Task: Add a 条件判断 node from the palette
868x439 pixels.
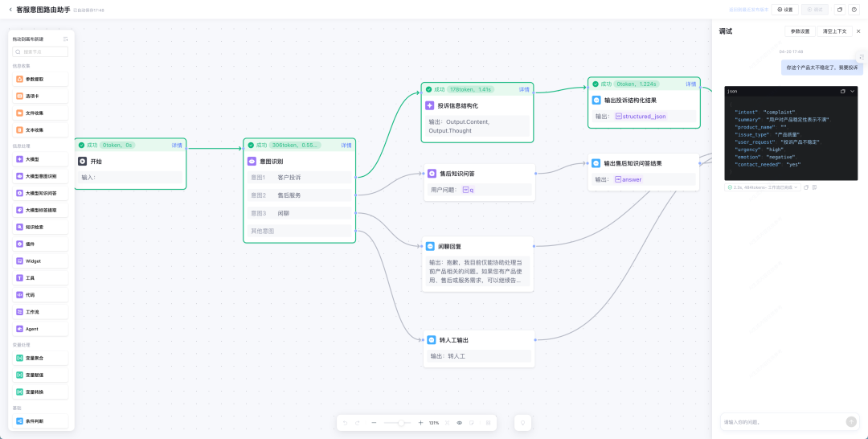Action: pyautogui.click(x=40, y=421)
